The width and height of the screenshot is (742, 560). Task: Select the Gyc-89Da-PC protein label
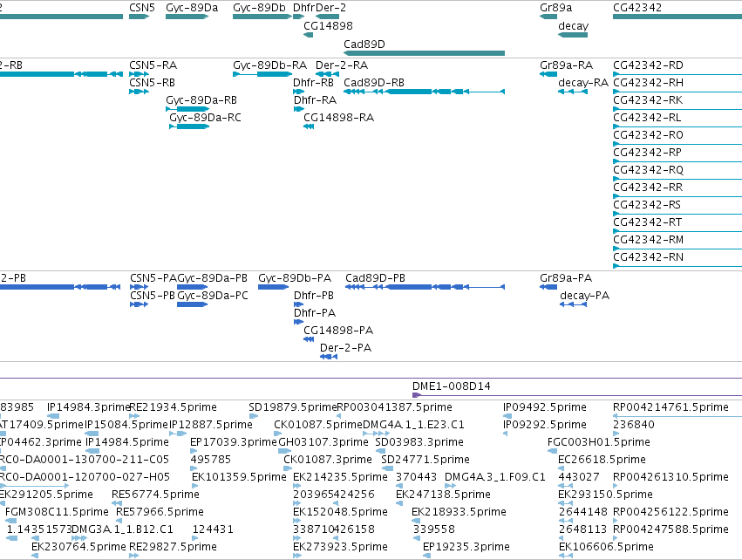tap(213, 296)
